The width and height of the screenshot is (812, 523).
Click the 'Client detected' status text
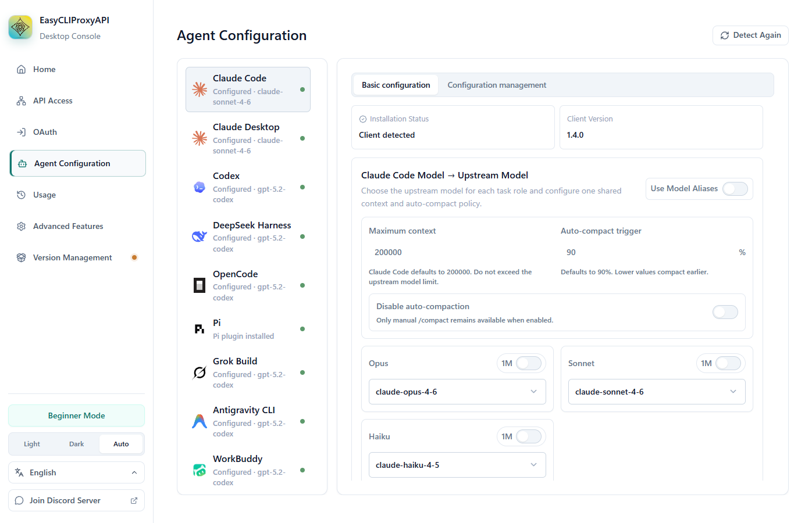coord(387,135)
